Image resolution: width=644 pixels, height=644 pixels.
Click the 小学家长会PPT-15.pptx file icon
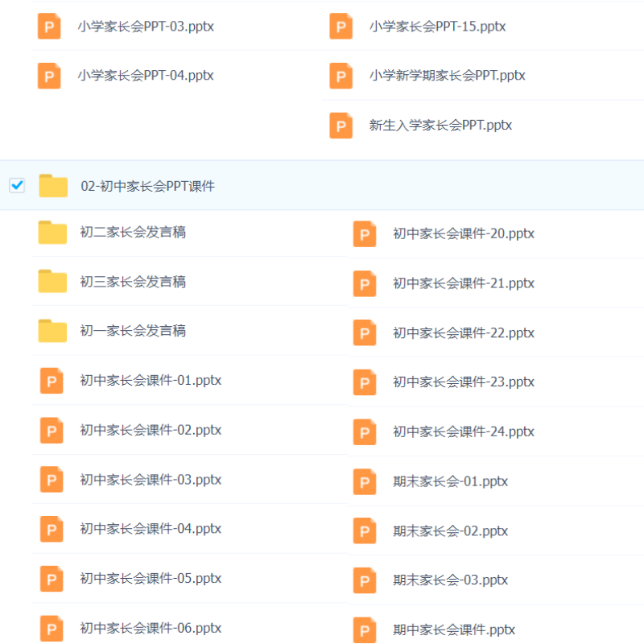tap(341, 27)
